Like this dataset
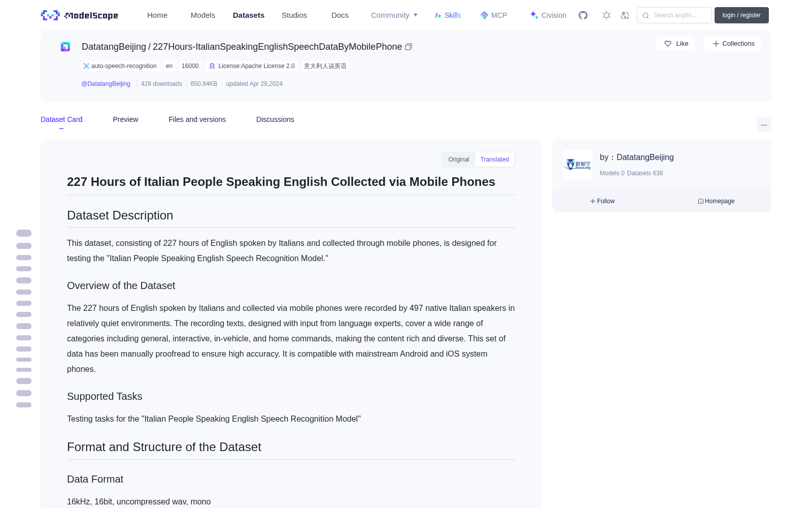This screenshot has width=812, height=508. [675, 44]
